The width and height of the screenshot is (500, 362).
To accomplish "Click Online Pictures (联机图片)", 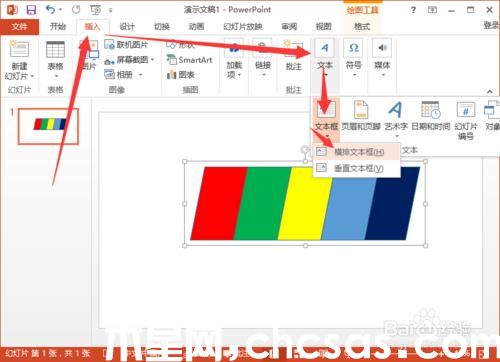I will point(126,45).
